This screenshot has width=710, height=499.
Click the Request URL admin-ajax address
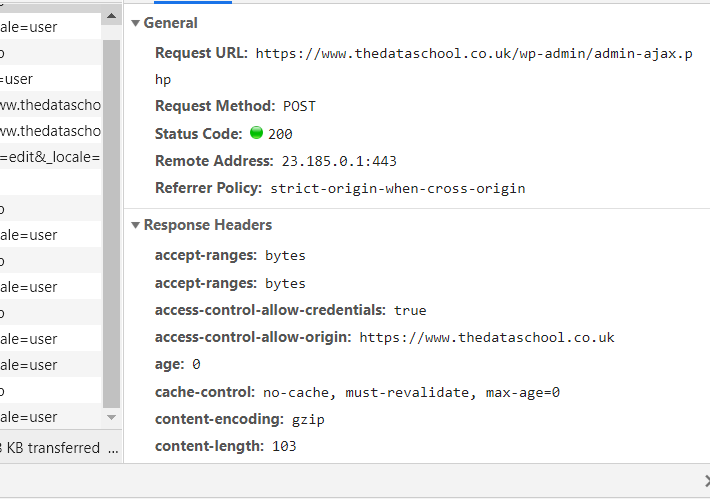point(473,53)
